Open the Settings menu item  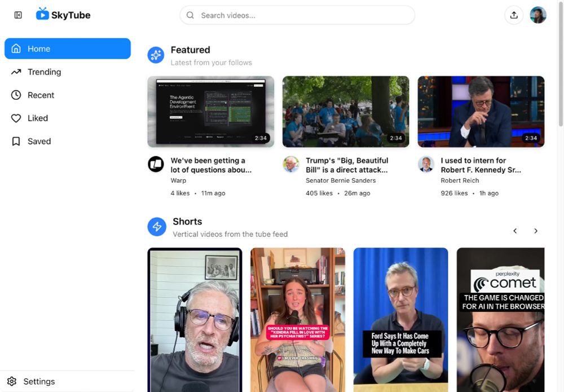(68, 381)
